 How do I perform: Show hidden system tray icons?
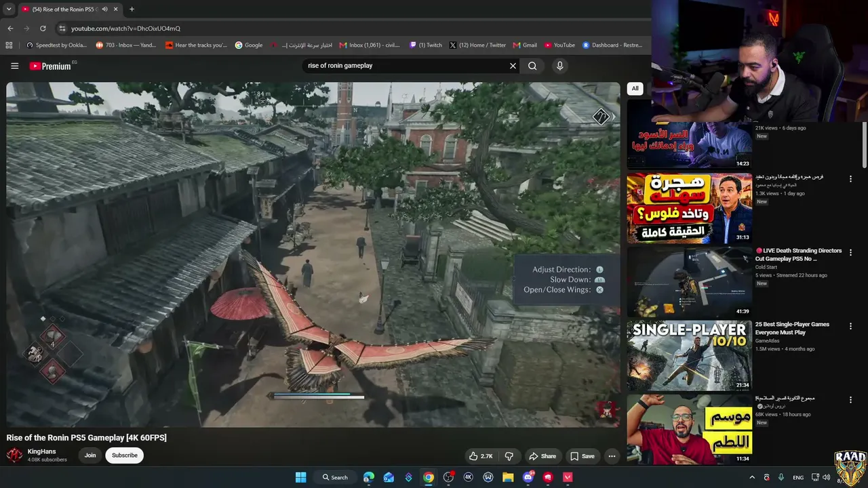tap(751, 477)
